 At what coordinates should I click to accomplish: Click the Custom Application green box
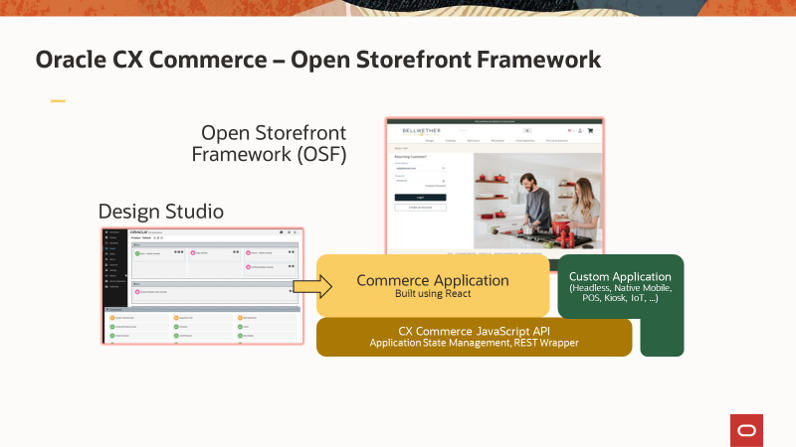620,286
